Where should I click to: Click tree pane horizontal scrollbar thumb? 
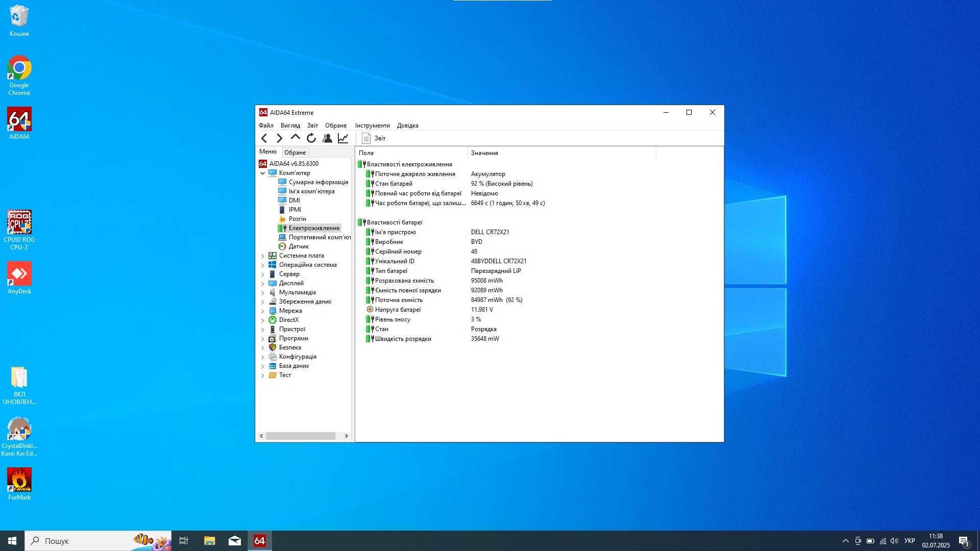300,436
